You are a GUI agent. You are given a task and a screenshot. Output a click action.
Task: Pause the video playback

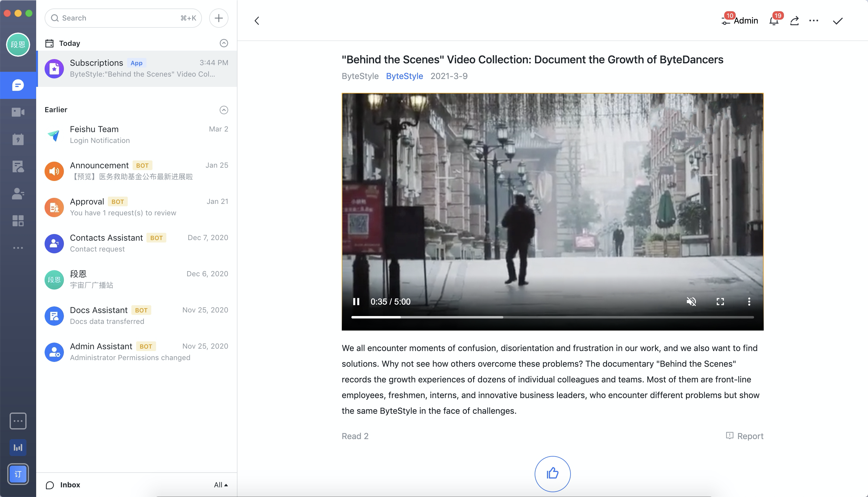click(356, 301)
